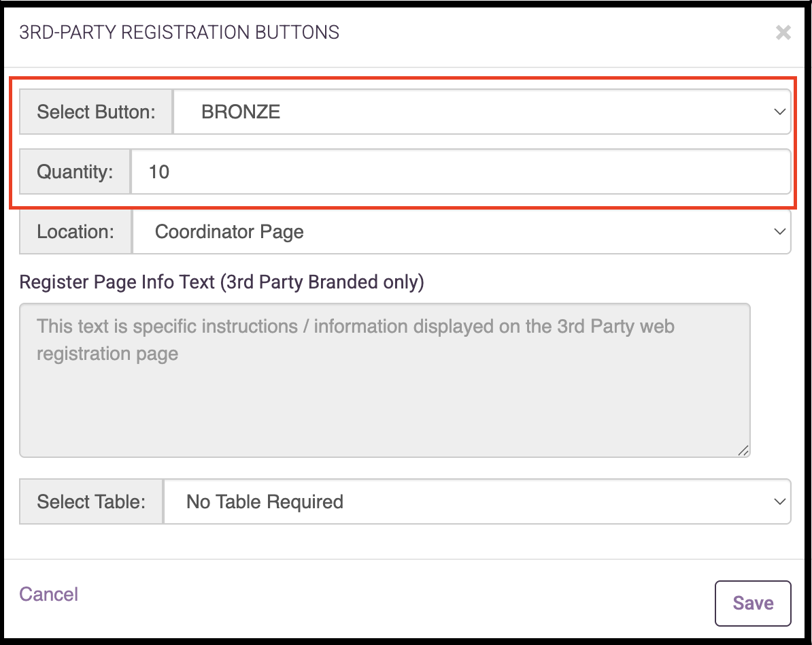Click the chevron arrow beside No Table Required

pyautogui.click(x=779, y=501)
